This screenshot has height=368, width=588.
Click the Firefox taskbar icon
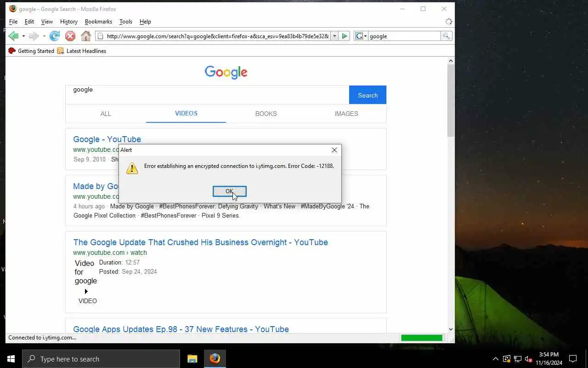(x=215, y=359)
